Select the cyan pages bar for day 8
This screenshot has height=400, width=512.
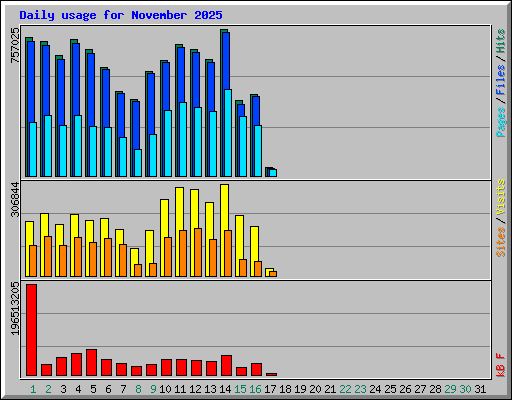point(138,163)
